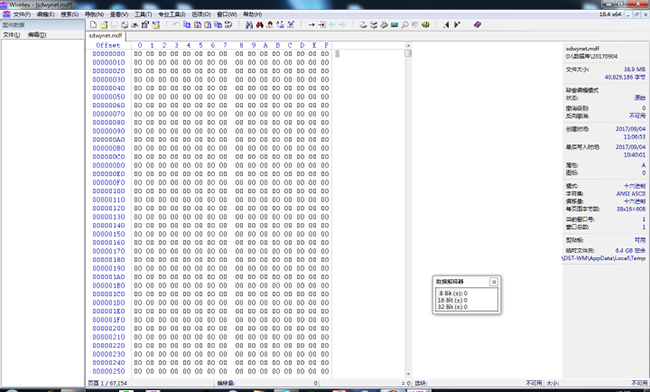Open a file with the folder icon
This screenshot has height=392, width=650.
104,25
